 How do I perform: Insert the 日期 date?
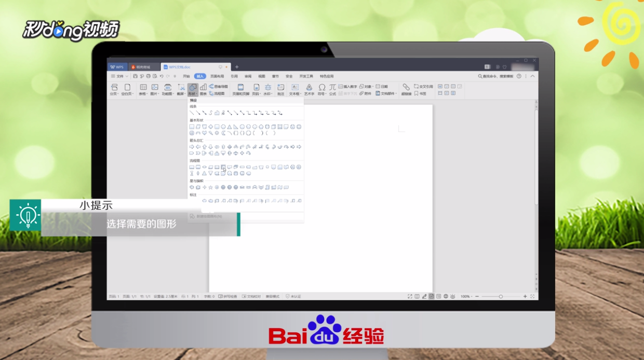click(x=382, y=87)
